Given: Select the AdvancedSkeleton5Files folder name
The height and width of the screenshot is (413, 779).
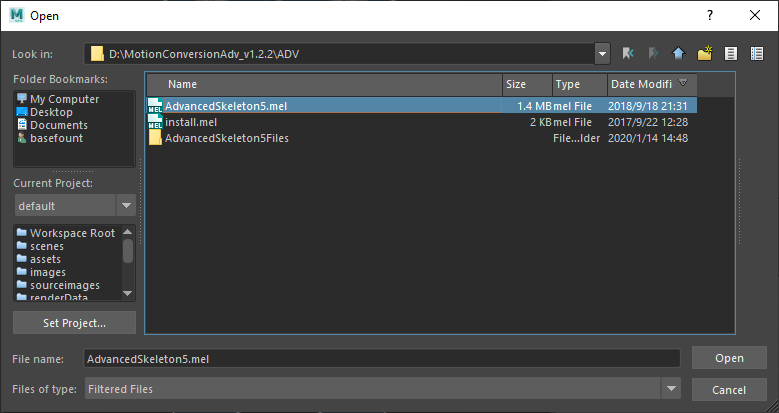Looking at the screenshot, I should point(227,138).
